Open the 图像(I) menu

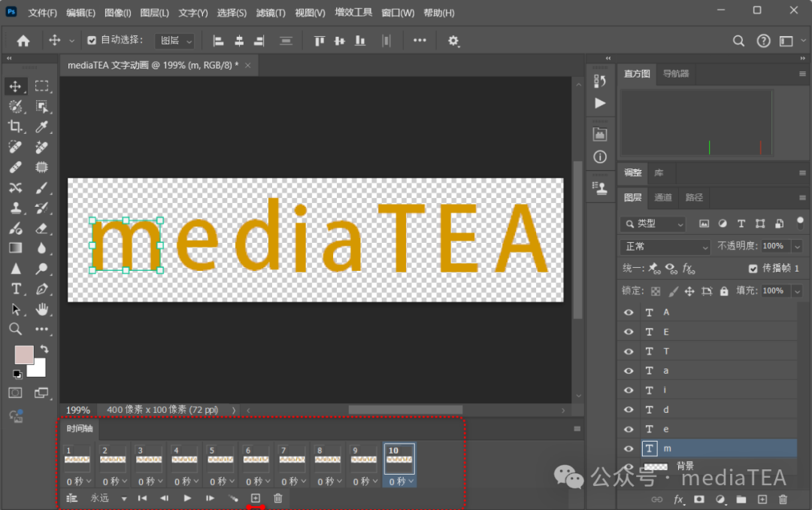[x=117, y=13]
